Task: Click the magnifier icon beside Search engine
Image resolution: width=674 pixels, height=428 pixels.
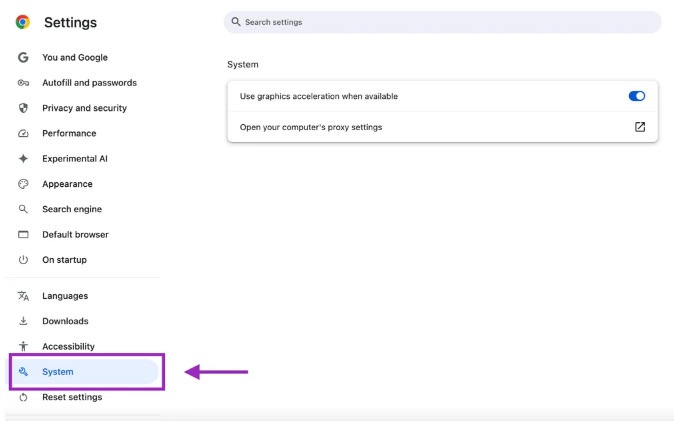Action: click(23, 209)
